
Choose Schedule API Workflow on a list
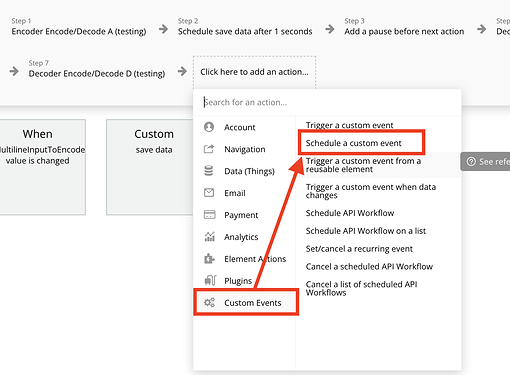(x=366, y=231)
